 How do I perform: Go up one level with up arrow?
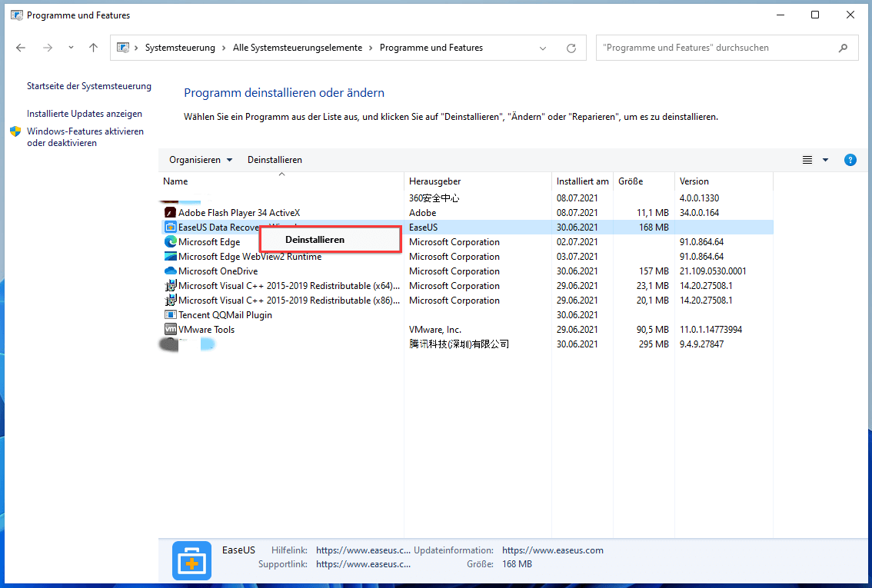click(94, 48)
